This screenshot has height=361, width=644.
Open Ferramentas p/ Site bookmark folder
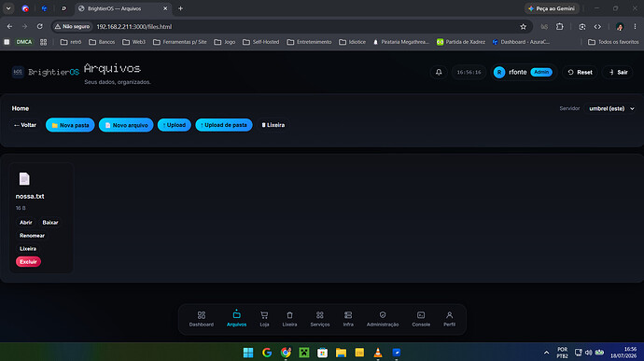179,42
